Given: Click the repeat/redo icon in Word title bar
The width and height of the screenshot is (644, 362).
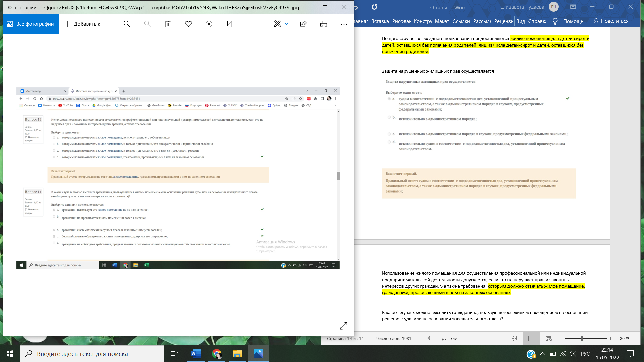Looking at the screenshot, I should [374, 7].
